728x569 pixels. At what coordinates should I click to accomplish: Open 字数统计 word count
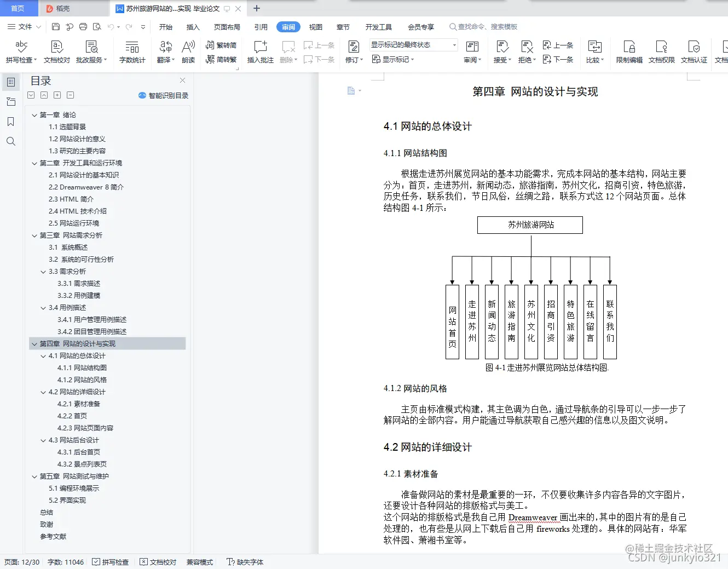132,51
